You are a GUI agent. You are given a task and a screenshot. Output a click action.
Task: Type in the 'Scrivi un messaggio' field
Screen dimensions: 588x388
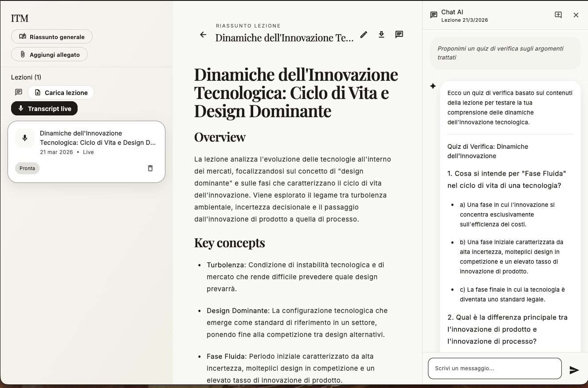click(494, 368)
